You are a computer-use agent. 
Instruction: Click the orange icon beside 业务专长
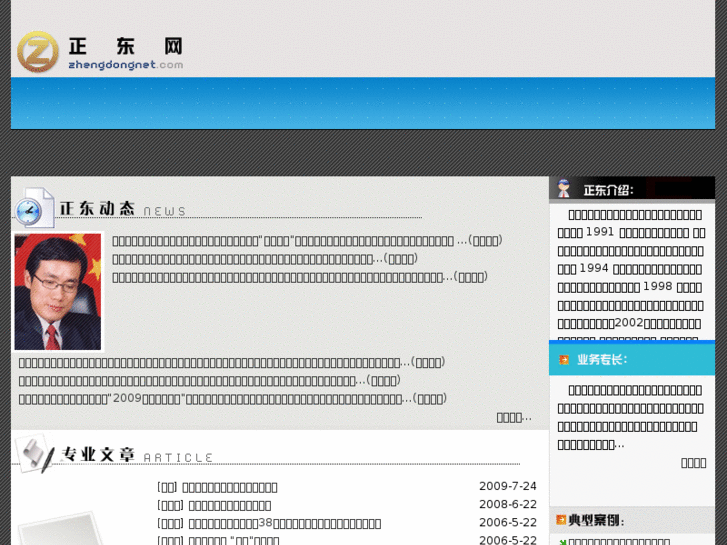coord(564,360)
